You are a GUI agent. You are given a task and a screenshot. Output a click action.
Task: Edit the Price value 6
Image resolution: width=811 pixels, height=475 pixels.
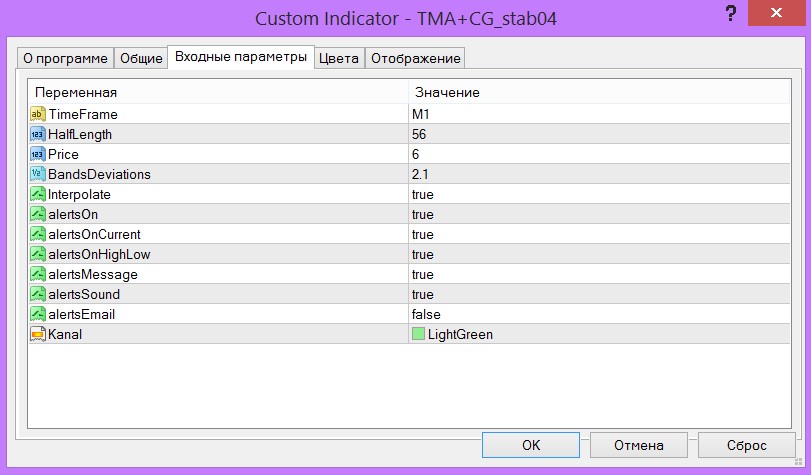point(599,154)
